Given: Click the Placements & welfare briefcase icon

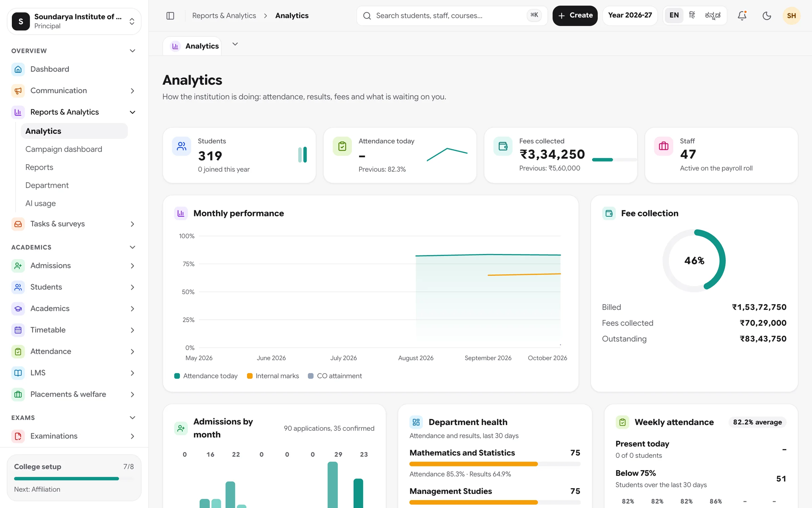Looking at the screenshot, I should pyautogui.click(x=18, y=395).
